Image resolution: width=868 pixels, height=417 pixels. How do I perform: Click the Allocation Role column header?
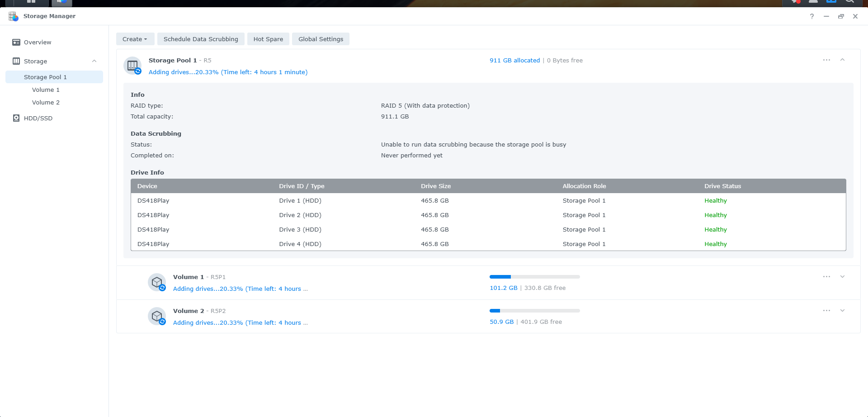(584, 186)
